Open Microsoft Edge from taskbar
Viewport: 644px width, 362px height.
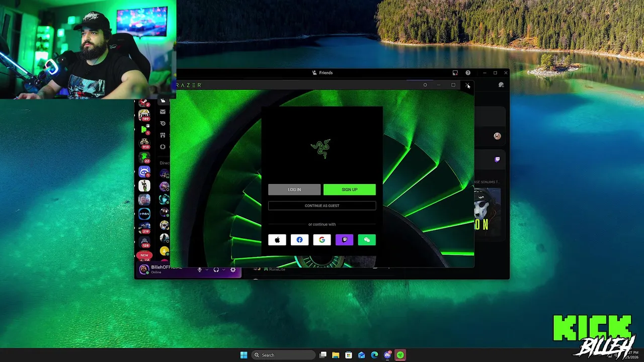coord(374,355)
